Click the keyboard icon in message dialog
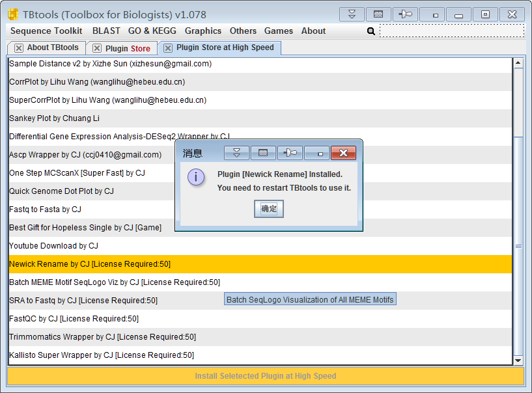 point(263,154)
